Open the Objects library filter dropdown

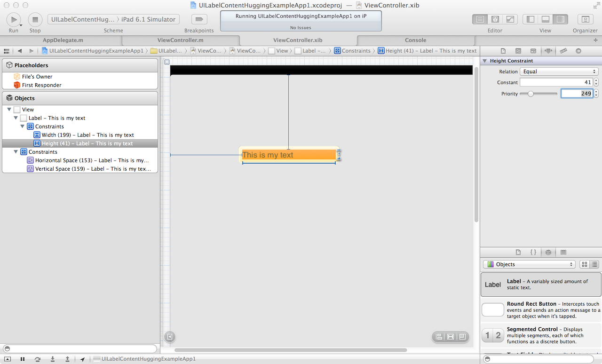point(529,264)
